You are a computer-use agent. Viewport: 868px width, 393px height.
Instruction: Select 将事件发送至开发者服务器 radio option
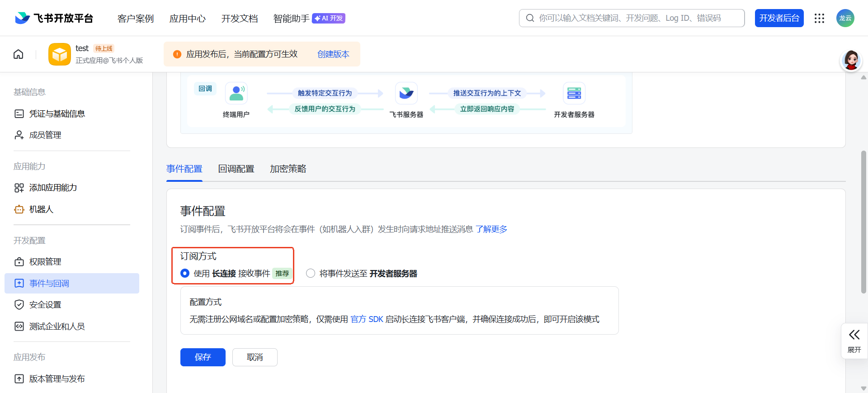[x=311, y=274]
